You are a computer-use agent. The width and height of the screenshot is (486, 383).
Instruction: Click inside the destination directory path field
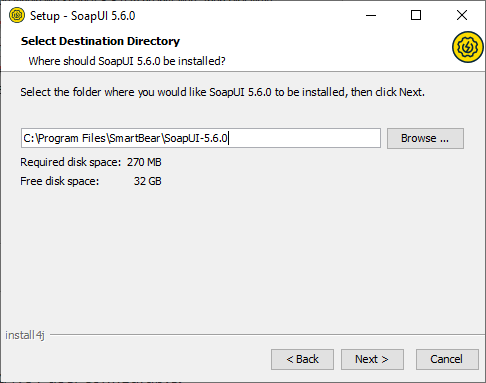pos(201,138)
